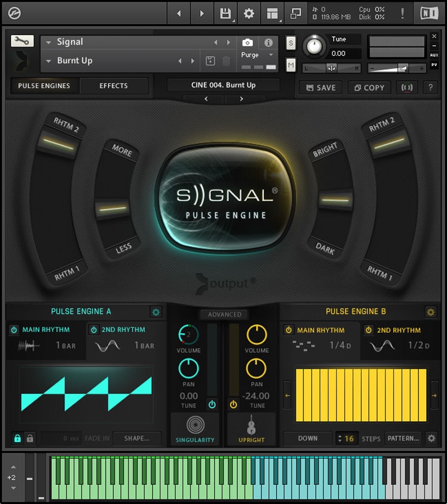The image size is (447, 504).
Task: Open the SHAPE... selector
Action: click(137, 438)
